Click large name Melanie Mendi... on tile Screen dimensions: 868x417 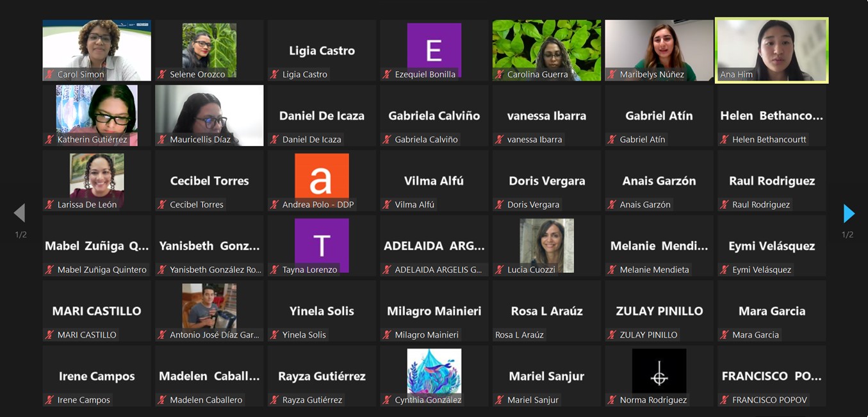point(659,246)
